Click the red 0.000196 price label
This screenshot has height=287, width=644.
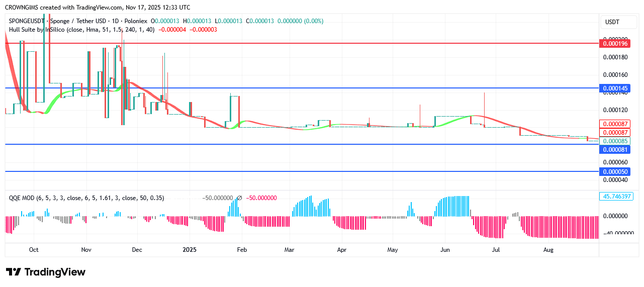tap(615, 44)
